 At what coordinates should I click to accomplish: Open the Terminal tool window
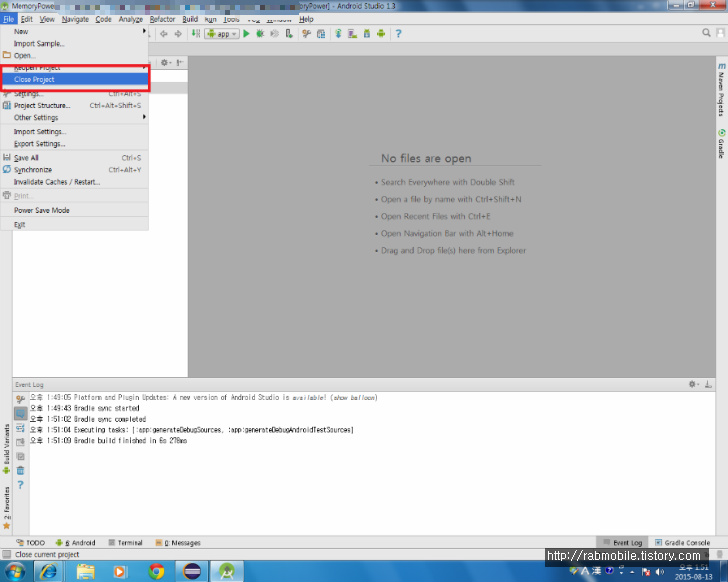[x=125, y=543]
